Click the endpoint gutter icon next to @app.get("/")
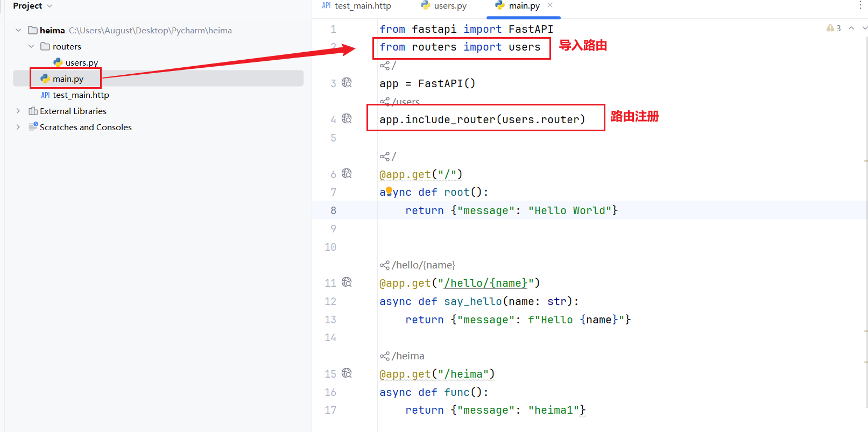The image size is (868, 432). (x=347, y=174)
